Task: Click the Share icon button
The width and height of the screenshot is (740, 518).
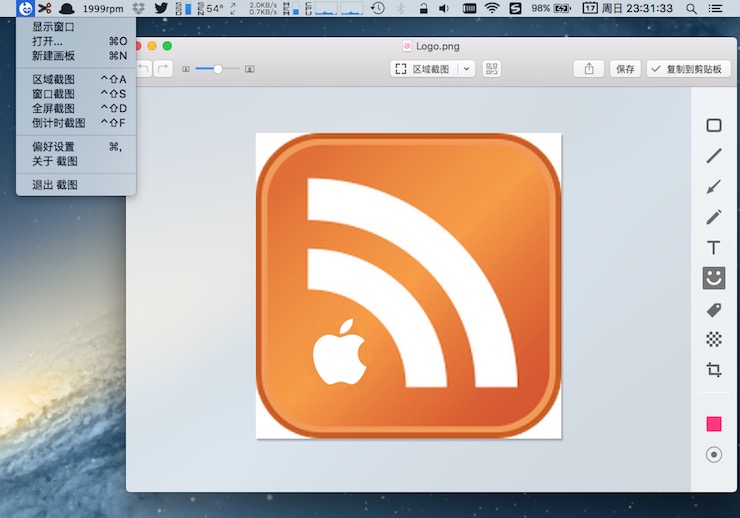Action: click(589, 69)
